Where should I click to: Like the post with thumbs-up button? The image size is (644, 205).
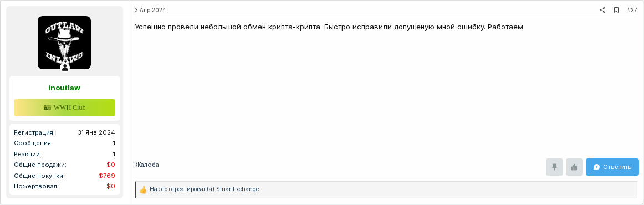click(x=574, y=167)
